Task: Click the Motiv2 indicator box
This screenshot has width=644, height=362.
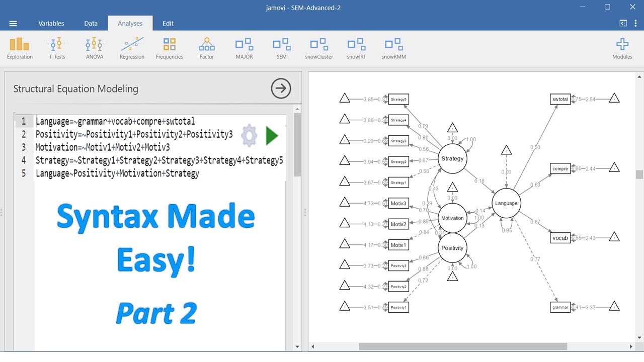Action: point(398,224)
